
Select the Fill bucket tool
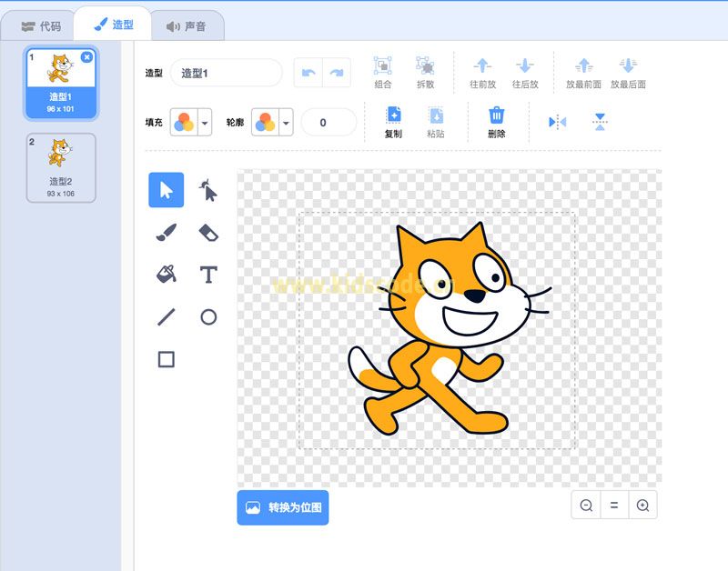166,275
